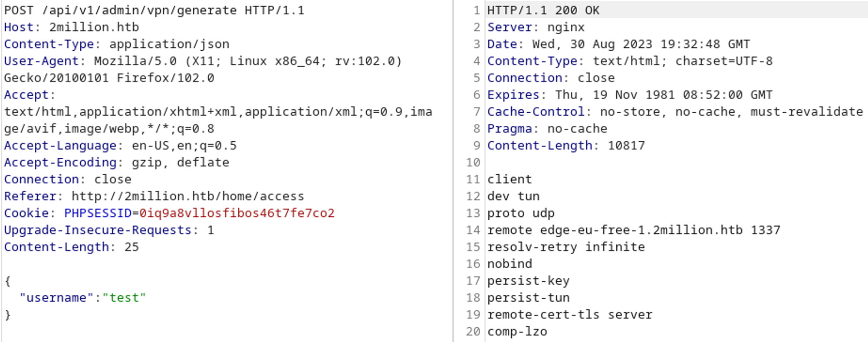
Task: Click the PHPSESSID cookie value
Action: (x=237, y=213)
